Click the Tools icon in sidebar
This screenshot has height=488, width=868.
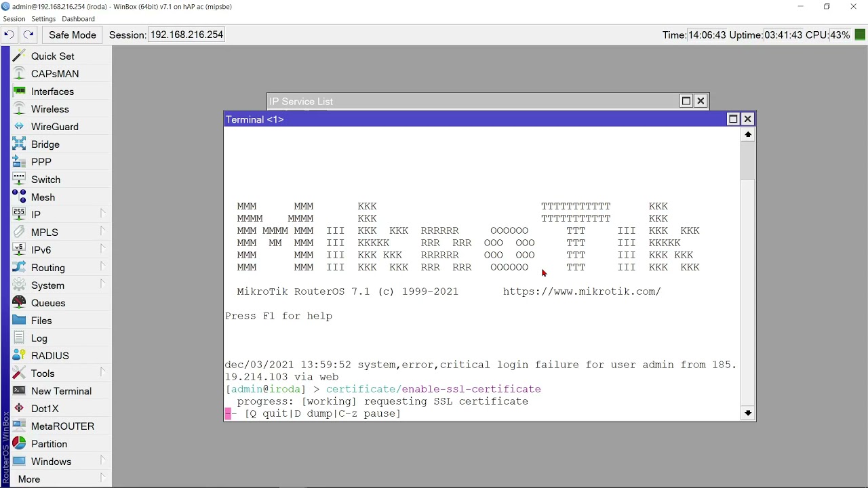(19, 373)
